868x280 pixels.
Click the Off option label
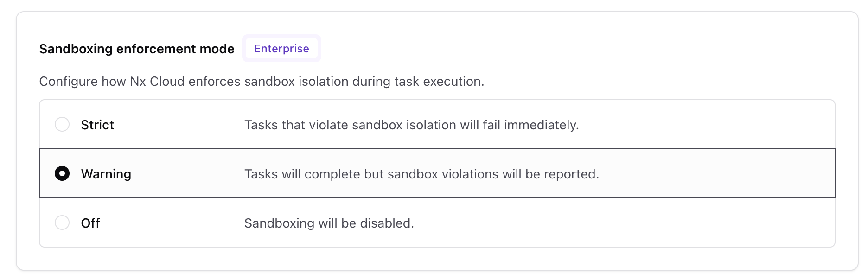90,223
